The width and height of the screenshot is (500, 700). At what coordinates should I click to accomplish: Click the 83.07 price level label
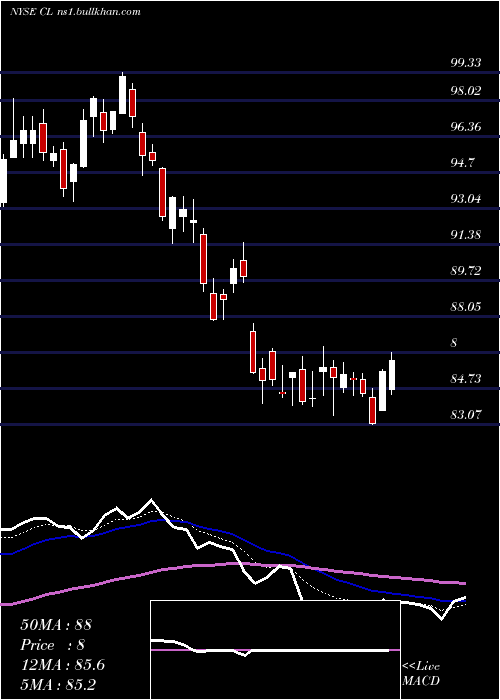(x=466, y=415)
